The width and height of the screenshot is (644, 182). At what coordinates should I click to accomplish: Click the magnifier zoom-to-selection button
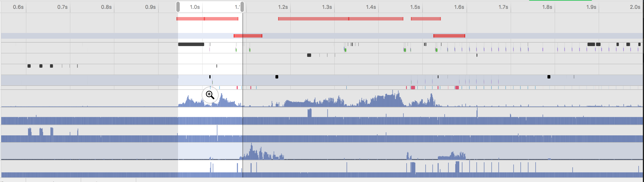(210, 95)
